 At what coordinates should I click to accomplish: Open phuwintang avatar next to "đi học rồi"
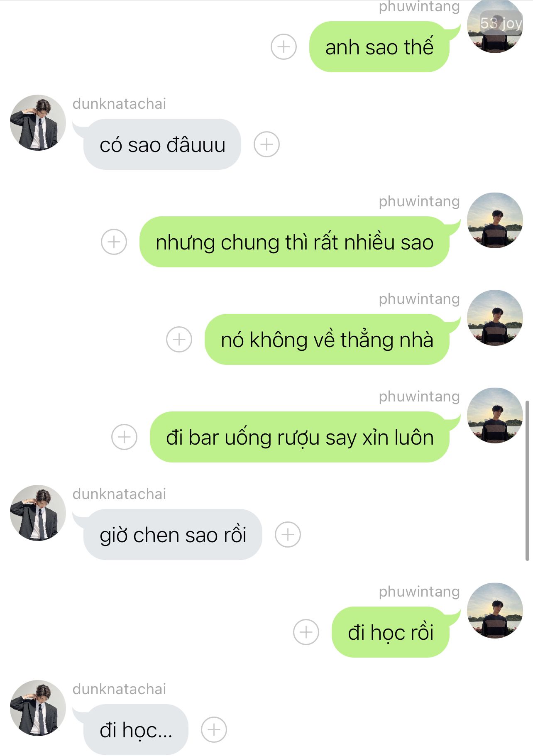(x=495, y=610)
